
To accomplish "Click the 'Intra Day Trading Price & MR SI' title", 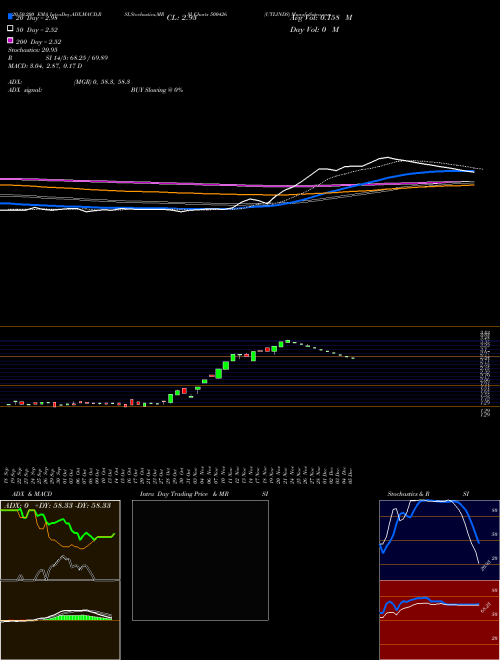I will tap(204, 494).
